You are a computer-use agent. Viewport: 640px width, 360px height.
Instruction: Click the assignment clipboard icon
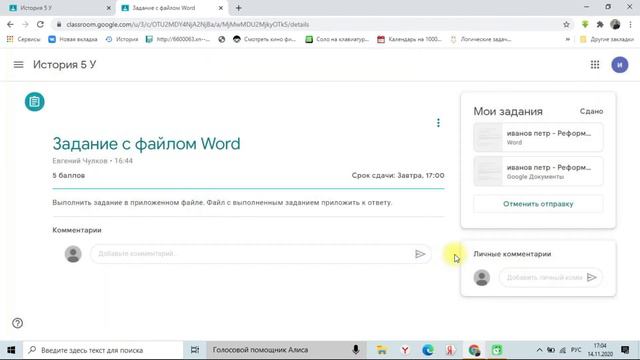pyautogui.click(x=35, y=102)
